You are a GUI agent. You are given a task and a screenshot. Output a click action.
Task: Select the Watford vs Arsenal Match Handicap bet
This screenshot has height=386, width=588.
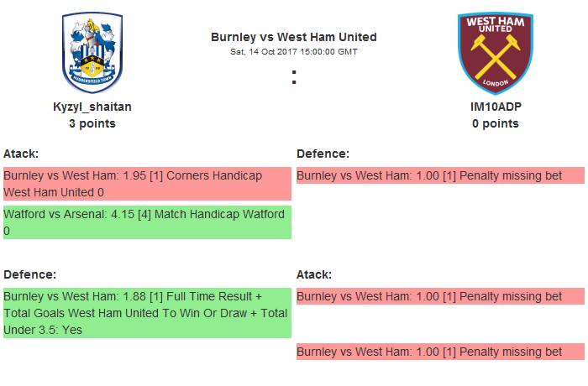tap(144, 214)
